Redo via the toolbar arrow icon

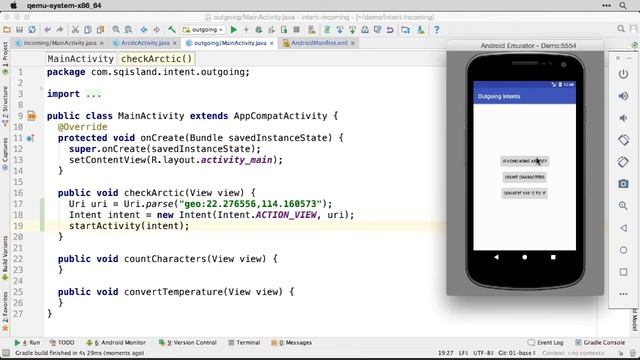pos(60,30)
